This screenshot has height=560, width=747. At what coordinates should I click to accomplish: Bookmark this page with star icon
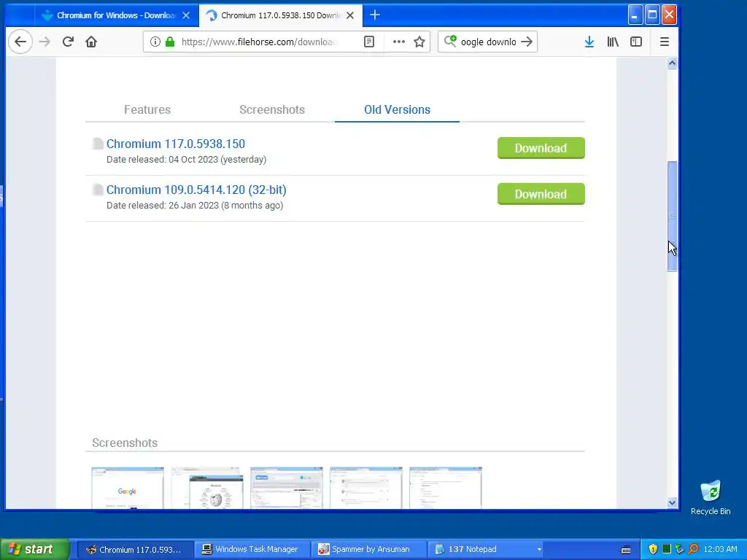419,42
